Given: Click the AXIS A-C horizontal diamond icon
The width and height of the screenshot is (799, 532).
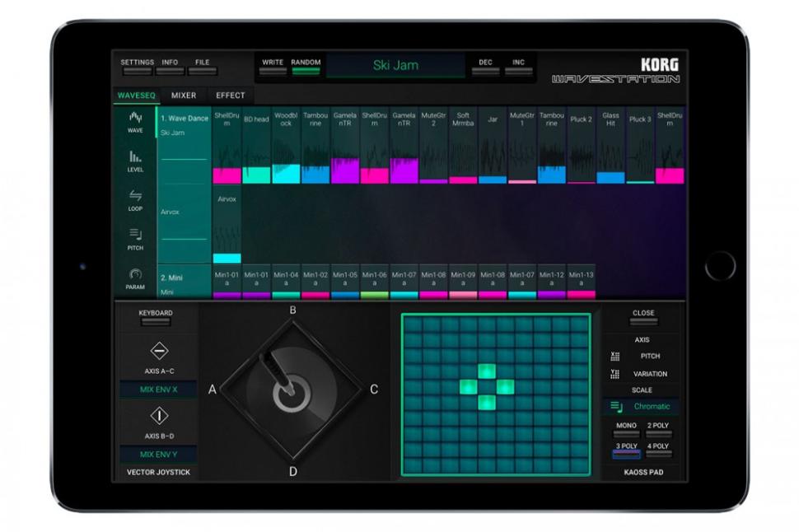Looking at the screenshot, I should (x=159, y=351).
